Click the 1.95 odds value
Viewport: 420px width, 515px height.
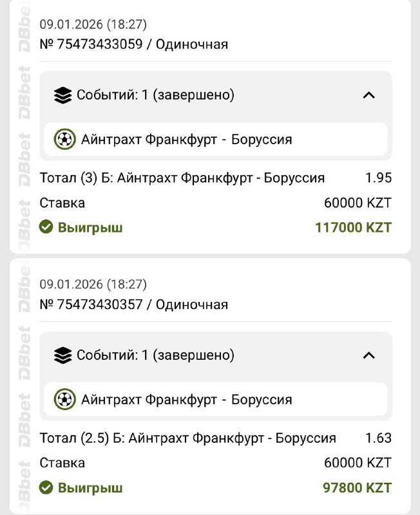tap(378, 178)
